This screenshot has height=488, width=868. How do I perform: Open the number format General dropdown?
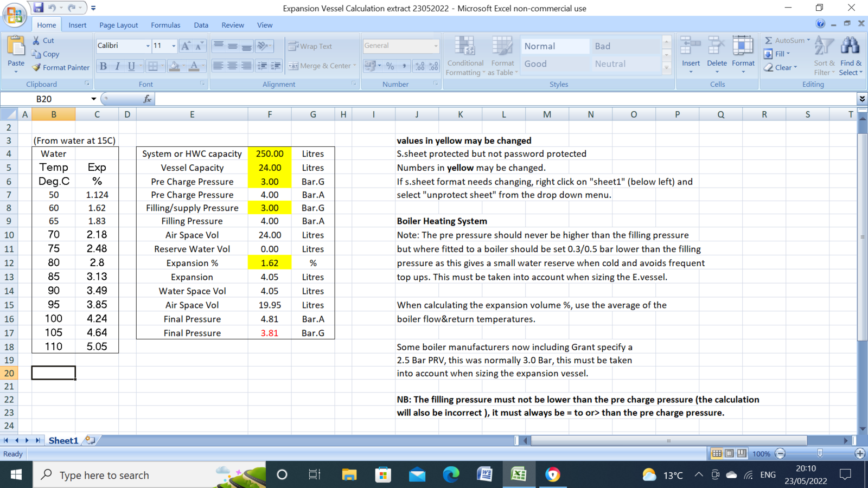[435, 46]
